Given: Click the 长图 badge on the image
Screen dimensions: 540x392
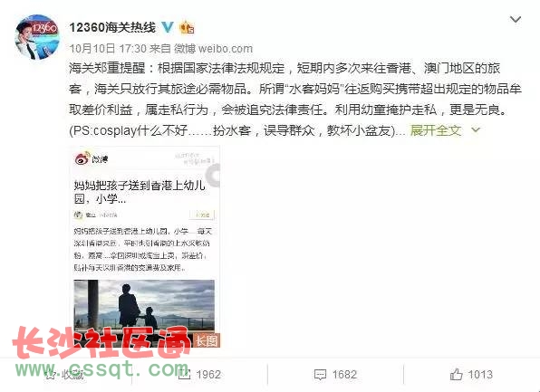Looking at the screenshot, I should 207,340.
